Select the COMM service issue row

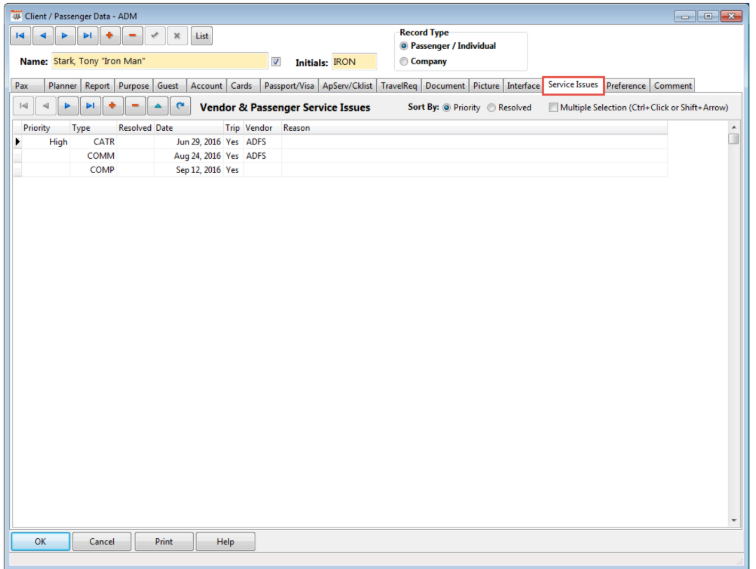[x=100, y=156]
